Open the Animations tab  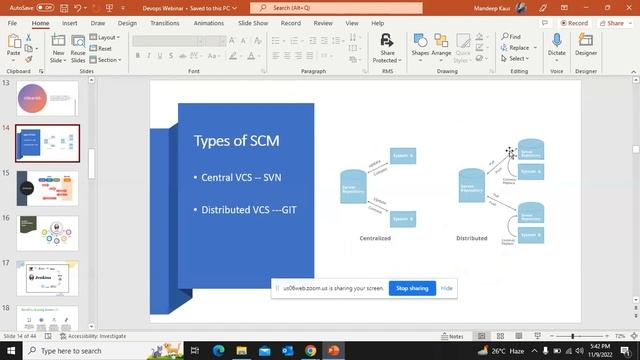209,23
